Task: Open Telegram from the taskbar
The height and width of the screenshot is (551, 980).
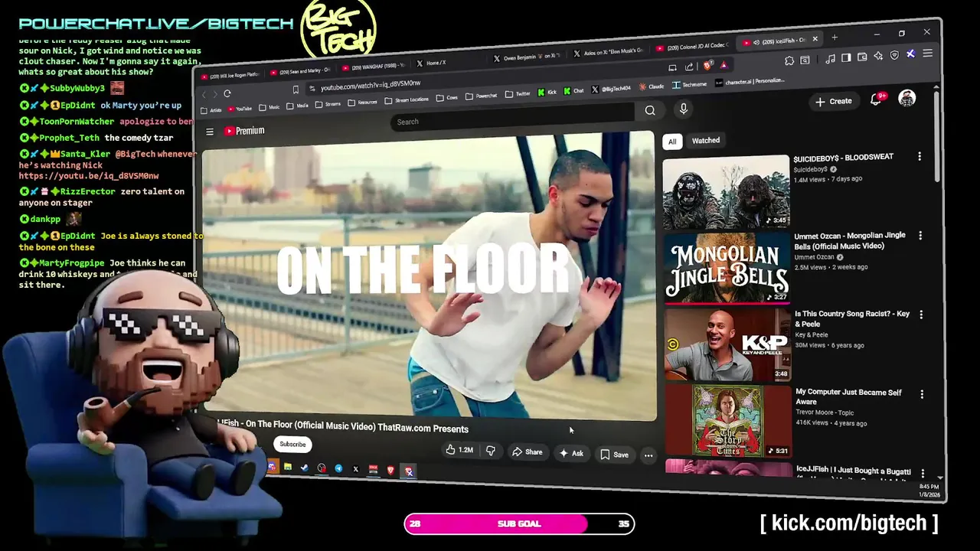Action: point(338,468)
